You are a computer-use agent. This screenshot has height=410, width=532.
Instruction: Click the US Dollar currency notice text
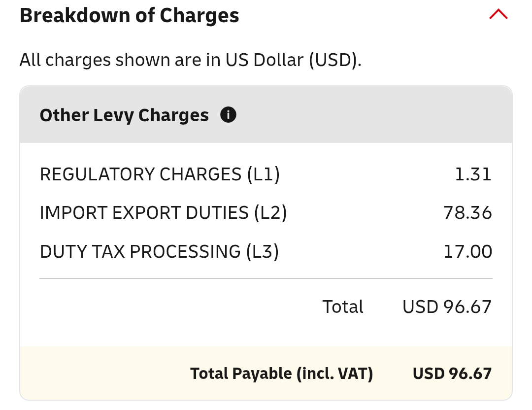pos(190,60)
